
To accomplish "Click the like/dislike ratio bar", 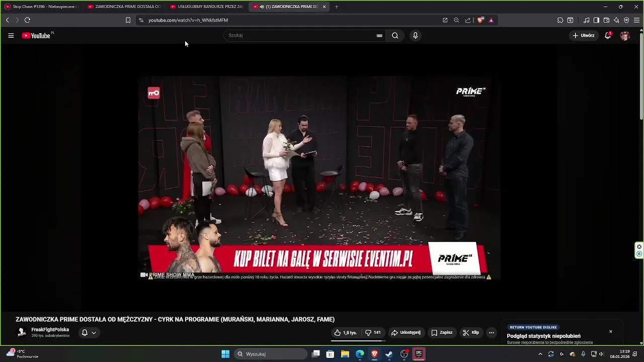I will [358, 340].
